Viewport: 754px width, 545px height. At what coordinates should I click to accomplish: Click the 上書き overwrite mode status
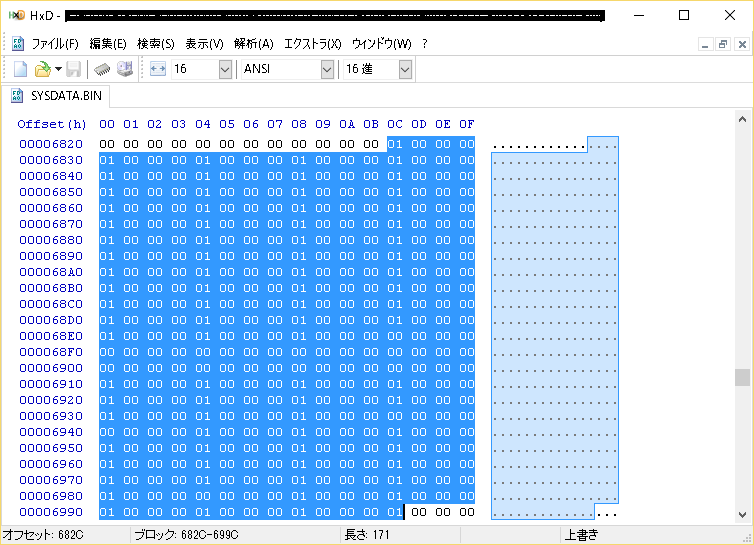(583, 535)
